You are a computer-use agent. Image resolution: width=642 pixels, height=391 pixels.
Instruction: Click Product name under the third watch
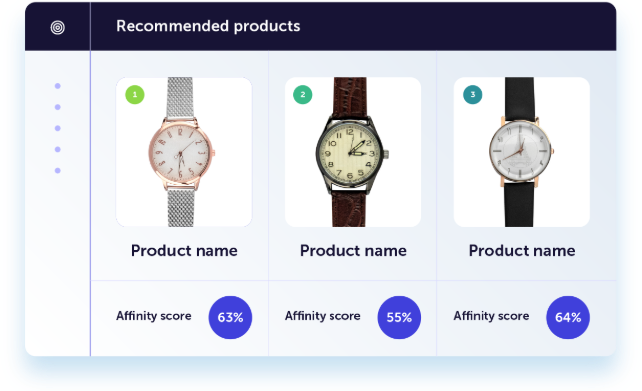pyautogui.click(x=522, y=250)
